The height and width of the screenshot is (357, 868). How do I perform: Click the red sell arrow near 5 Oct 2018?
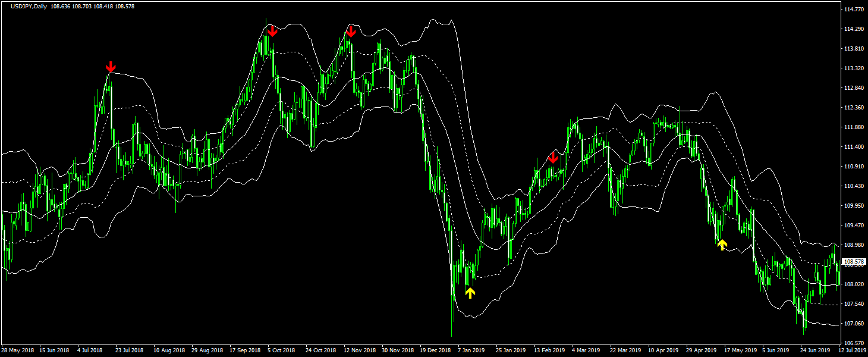click(272, 31)
